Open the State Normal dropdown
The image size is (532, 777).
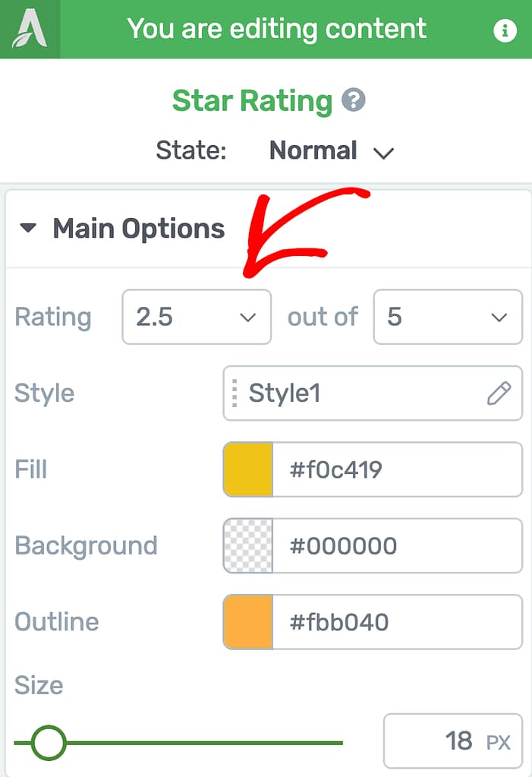coord(331,150)
